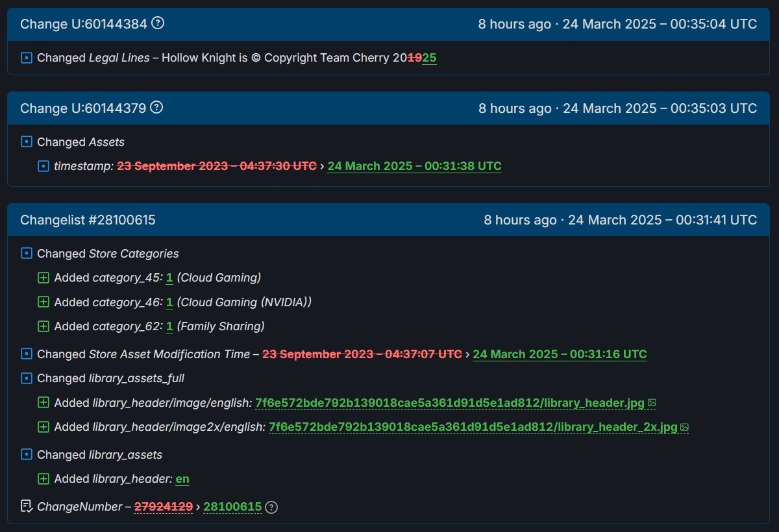Click old timestamp 23 September 2023 – 04:37:30 UTC
779x532 pixels.
coord(217,166)
